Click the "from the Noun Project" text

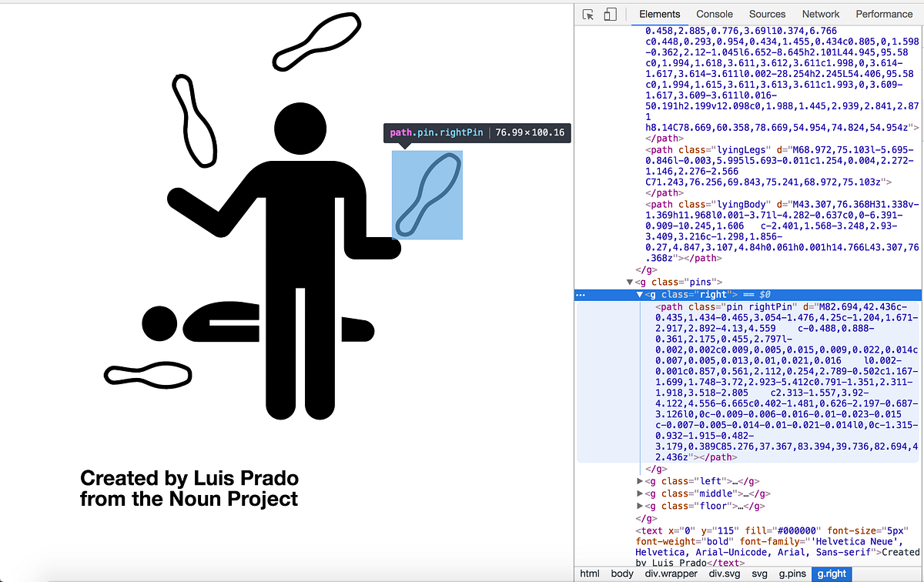coord(189,499)
